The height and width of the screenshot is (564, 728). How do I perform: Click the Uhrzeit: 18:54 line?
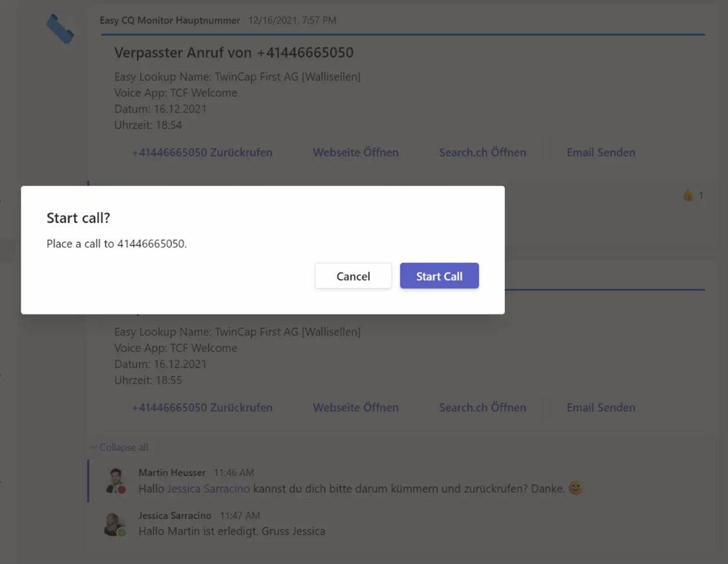[x=148, y=125]
